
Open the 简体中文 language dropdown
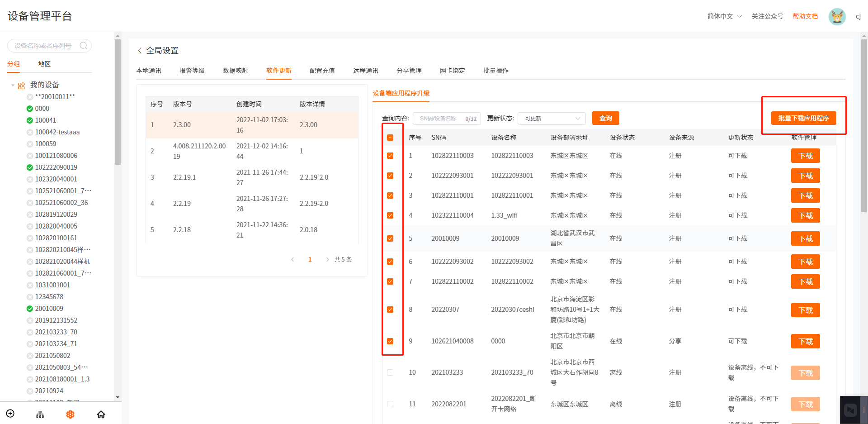pos(725,16)
